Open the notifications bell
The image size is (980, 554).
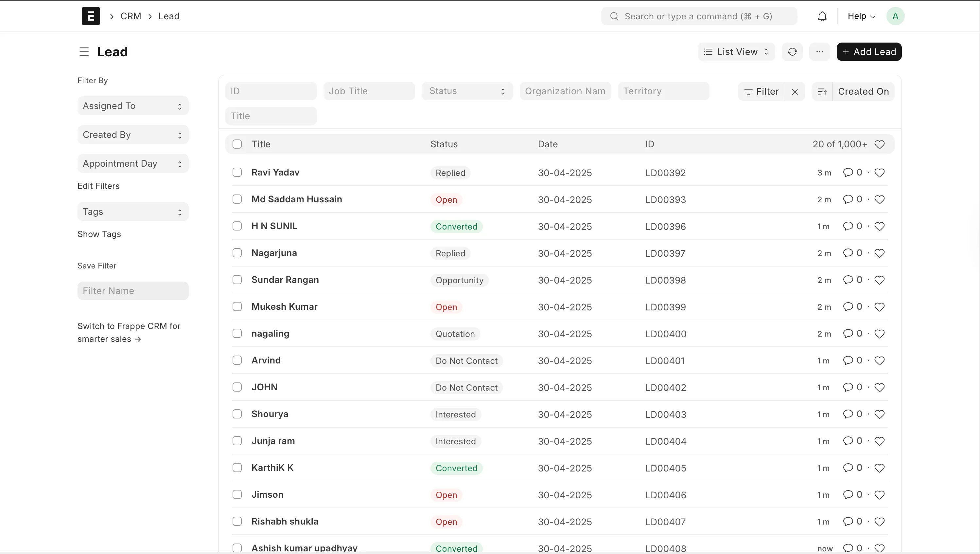point(822,16)
